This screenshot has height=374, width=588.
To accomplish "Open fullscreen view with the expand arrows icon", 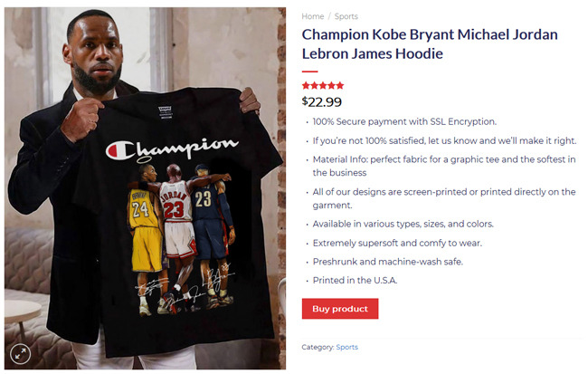I will point(20,353).
